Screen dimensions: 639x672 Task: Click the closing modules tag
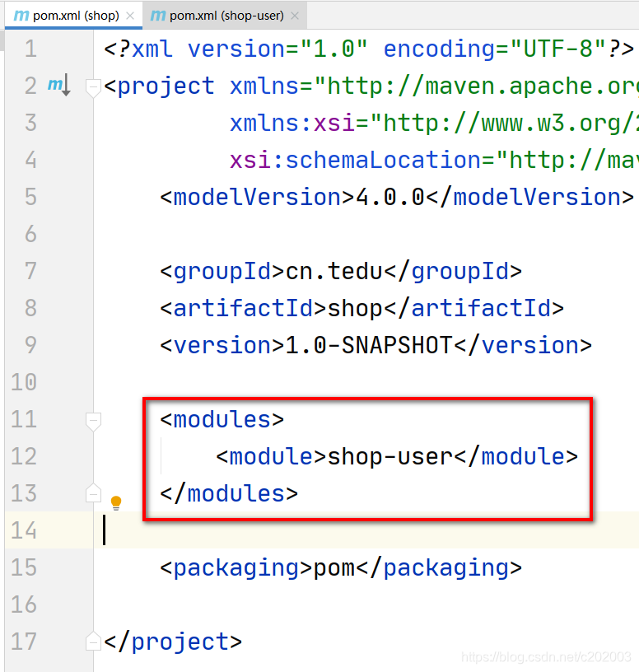[229, 494]
